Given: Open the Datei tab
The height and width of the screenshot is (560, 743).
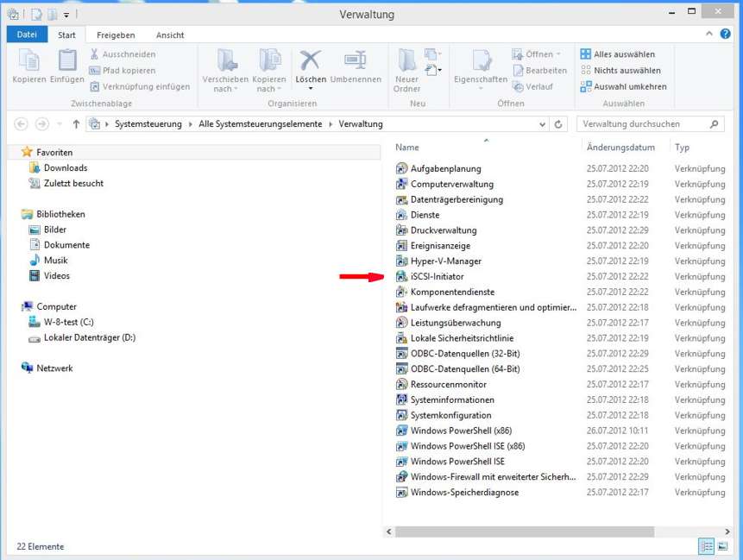Looking at the screenshot, I should point(27,35).
